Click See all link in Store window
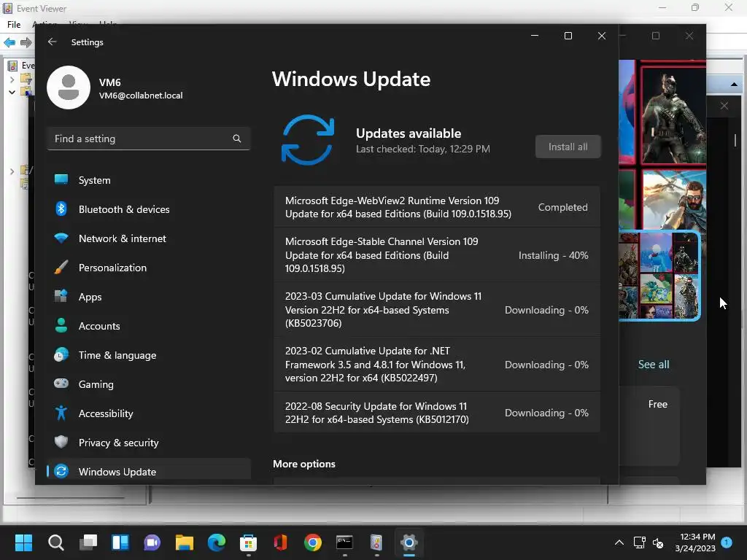 click(x=654, y=365)
